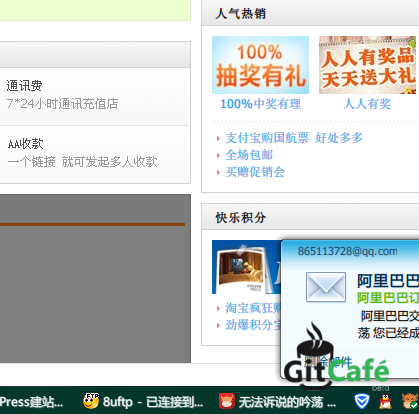Viewport: 419px width, 414px height.
Task: Open the 全场包邮 link
Action: 249,155
